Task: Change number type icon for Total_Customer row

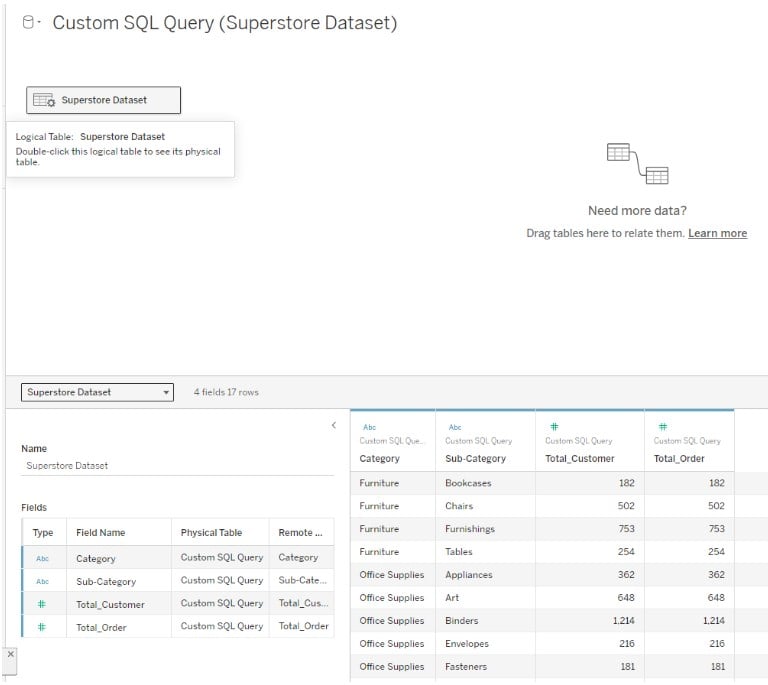Action: [42, 604]
